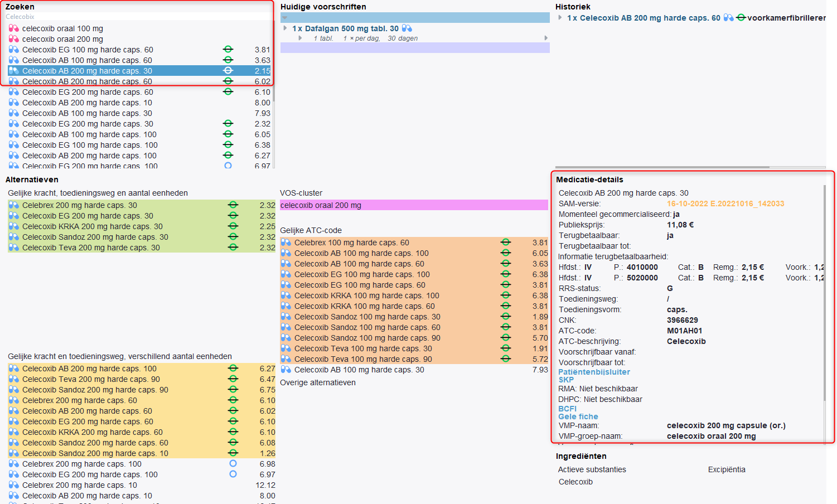Click the Publieksprijs value 11,08 €
This screenshot has height=504, width=837.
tap(680, 225)
